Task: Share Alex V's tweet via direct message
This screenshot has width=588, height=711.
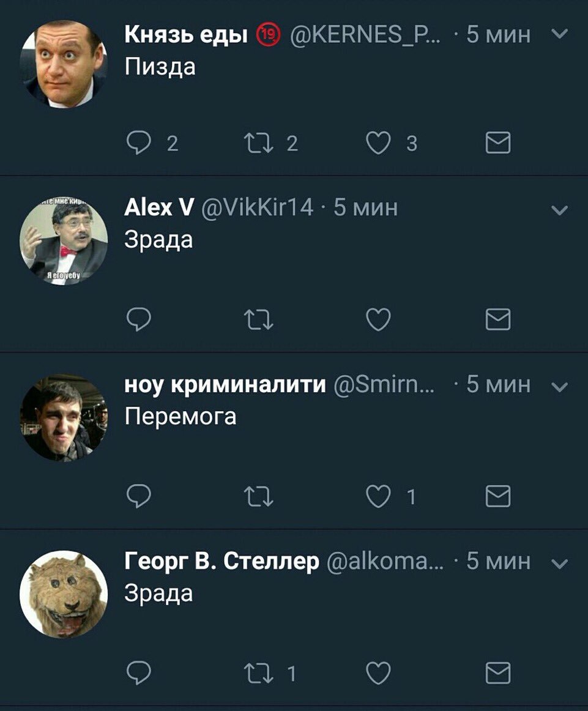Action: pos(498,319)
